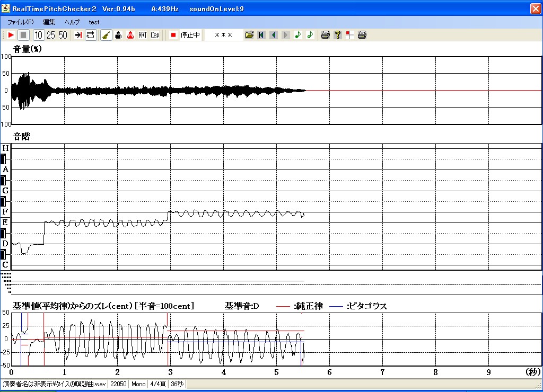Viewport: 543px width, 392px height.
Task: Click the 音量(%) volume graph heading
Action: coord(28,49)
